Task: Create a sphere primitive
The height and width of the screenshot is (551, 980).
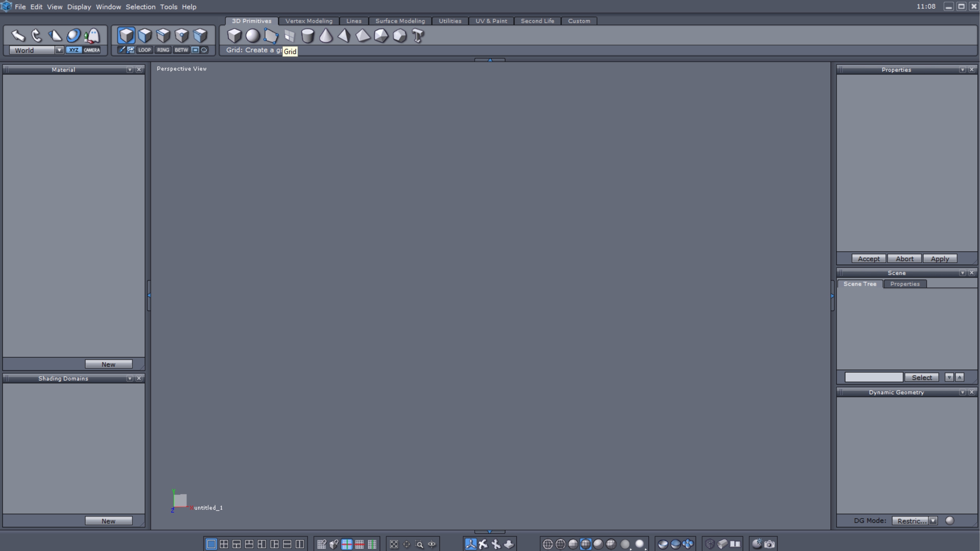Action: pos(253,36)
